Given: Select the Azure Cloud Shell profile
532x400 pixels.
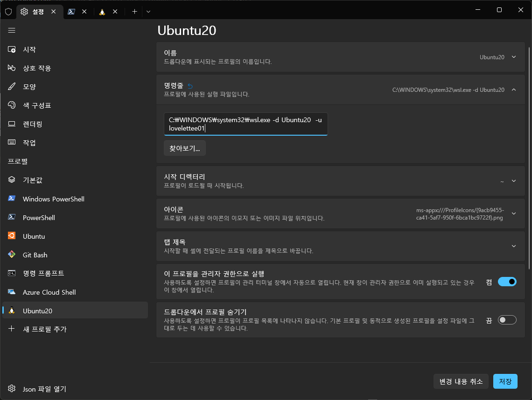Looking at the screenshot, I should coord(75,292).
